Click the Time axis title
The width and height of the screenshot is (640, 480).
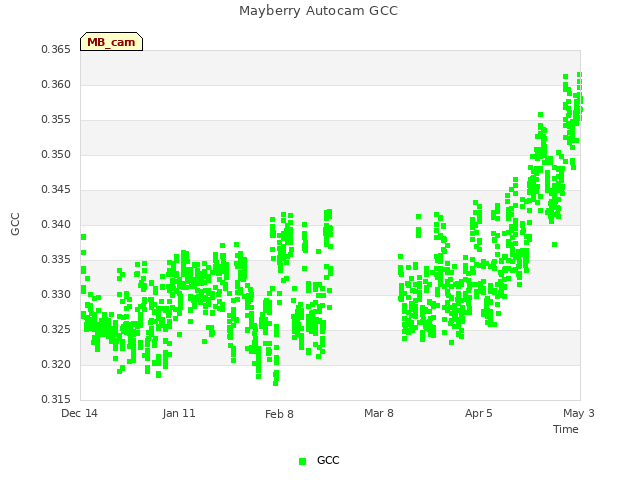point(566,429)
